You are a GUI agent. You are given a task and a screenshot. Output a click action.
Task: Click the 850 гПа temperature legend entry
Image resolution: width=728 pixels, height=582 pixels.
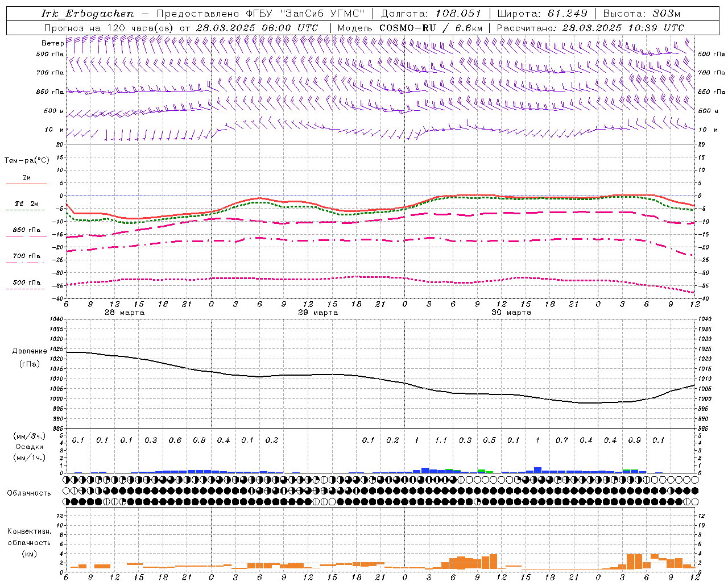(26, 230)
